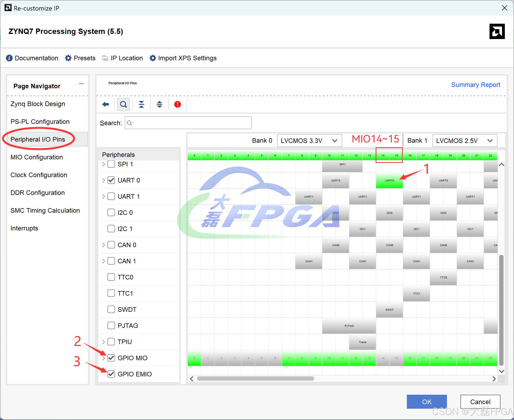The width and height of the screenshot is (514, 420).
Task: Click the horizontal scrollbar thumb
Action: coord(255,379)
